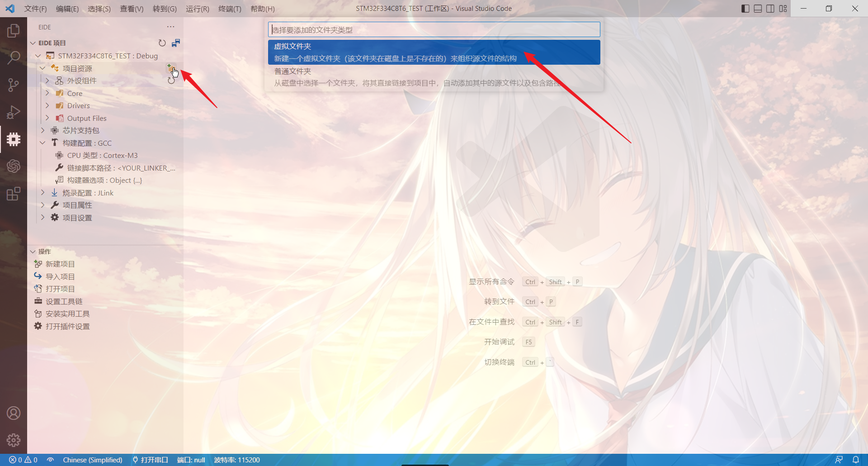Expand the 项目属性 node
Image resolution: width=868 pixels, height=466 pixels.
tap(42, 205)
